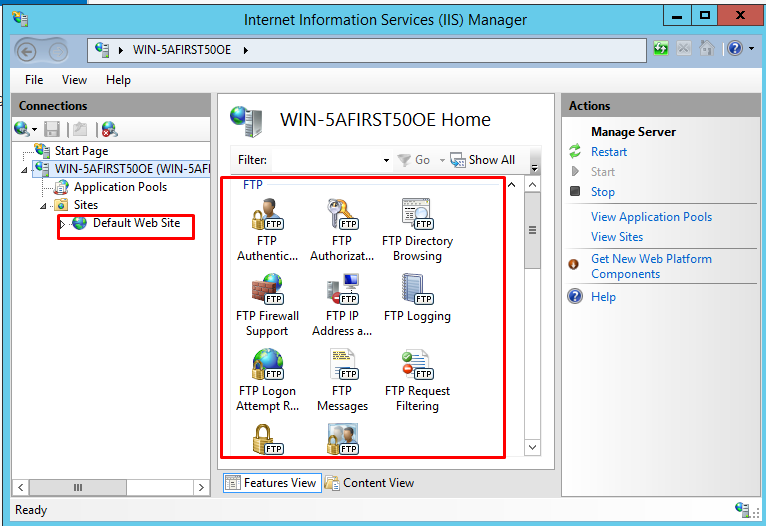The image size is (766, 526).
Task: Open the group-by toolbar overflow dropdown
Action: tap(534, 168)
